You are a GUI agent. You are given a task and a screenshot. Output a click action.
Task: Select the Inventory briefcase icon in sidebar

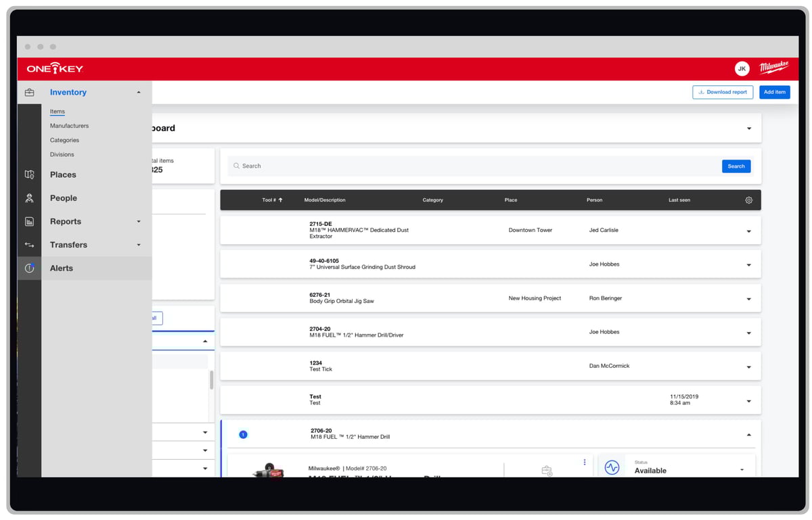click(29, 91)
